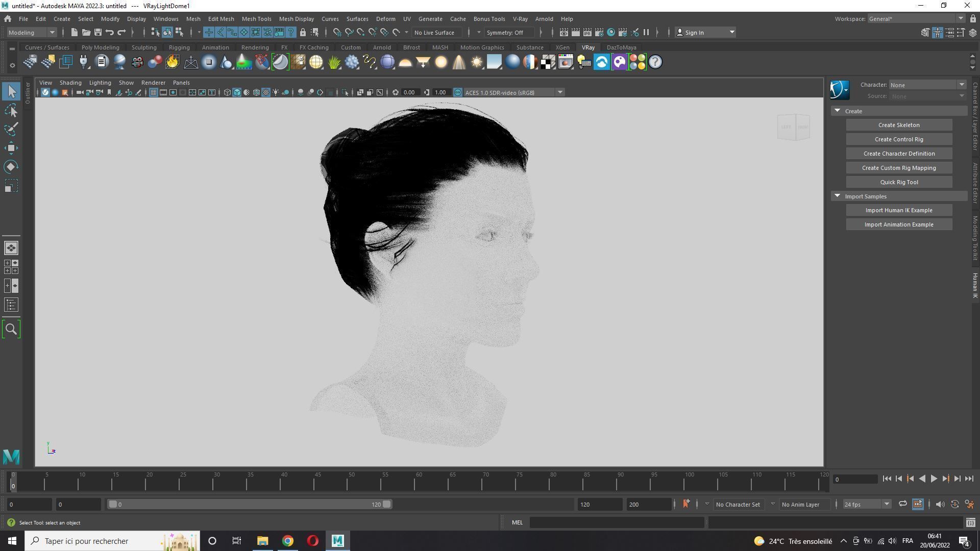Viewport: 980px width, 551px height.
Task: Click the V-Ray light lister shelf icon
Action: [x=583, y=62]
